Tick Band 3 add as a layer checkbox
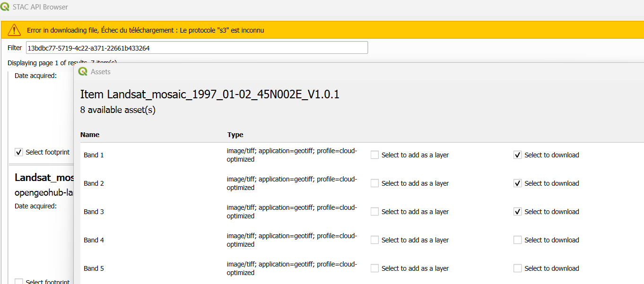The width and height of the screenshot is (644, 284). (x=374, y=212)
